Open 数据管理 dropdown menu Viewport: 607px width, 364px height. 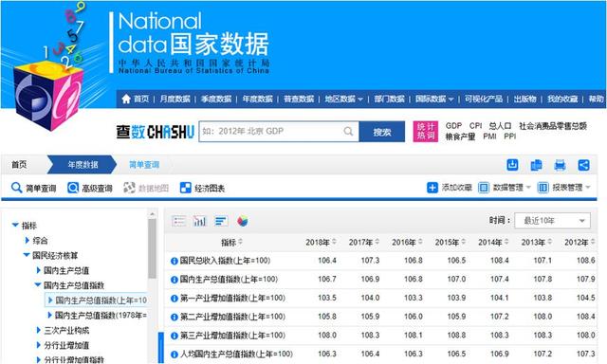505,188
